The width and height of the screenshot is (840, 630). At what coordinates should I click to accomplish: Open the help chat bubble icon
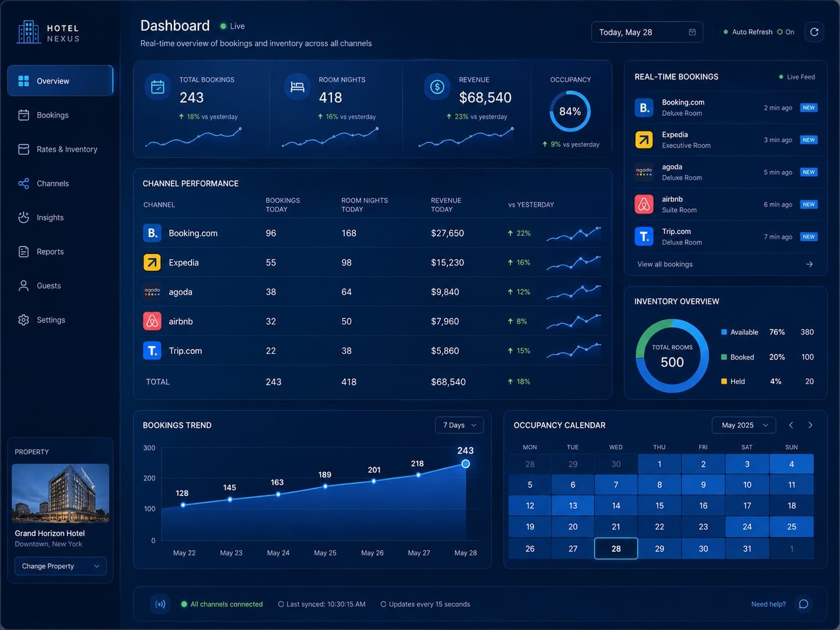coord(803,604)
